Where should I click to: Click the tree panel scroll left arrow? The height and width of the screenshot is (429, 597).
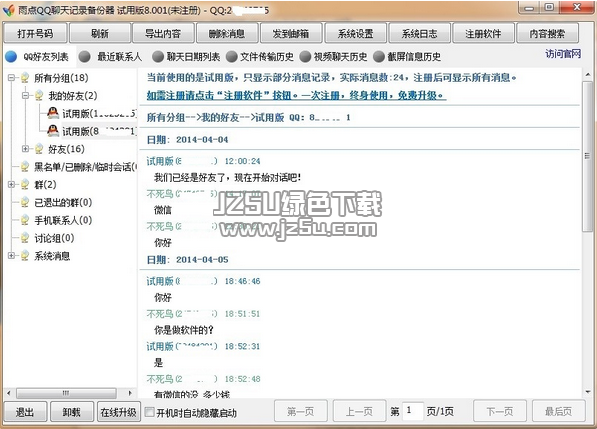(9, 393)
